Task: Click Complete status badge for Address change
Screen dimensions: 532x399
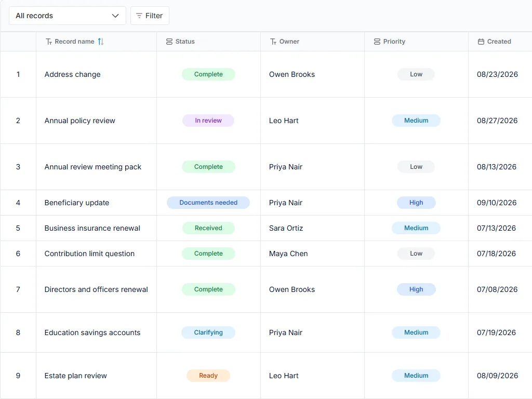Action: tap(208, 74)
